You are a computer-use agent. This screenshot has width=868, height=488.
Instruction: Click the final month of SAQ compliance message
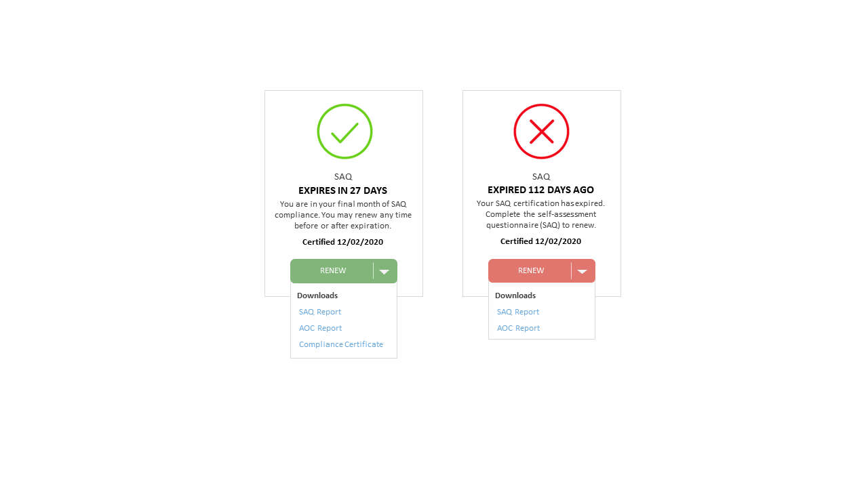(343, 215)
